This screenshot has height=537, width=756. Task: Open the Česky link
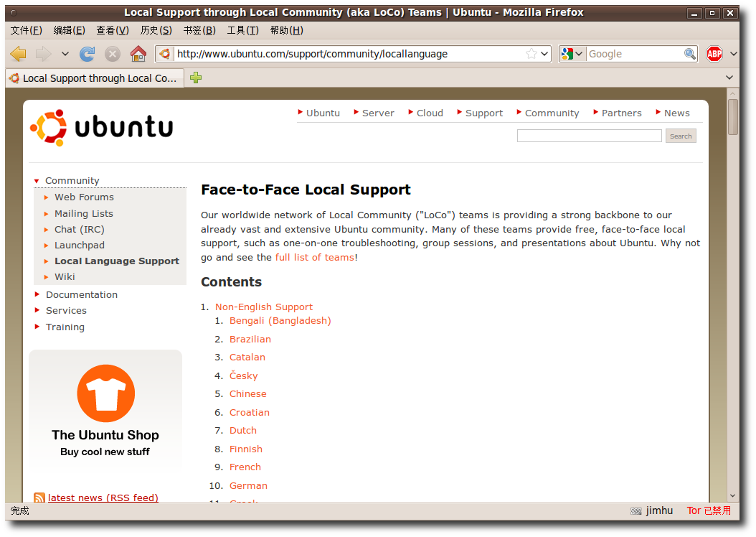coord(243,375)
